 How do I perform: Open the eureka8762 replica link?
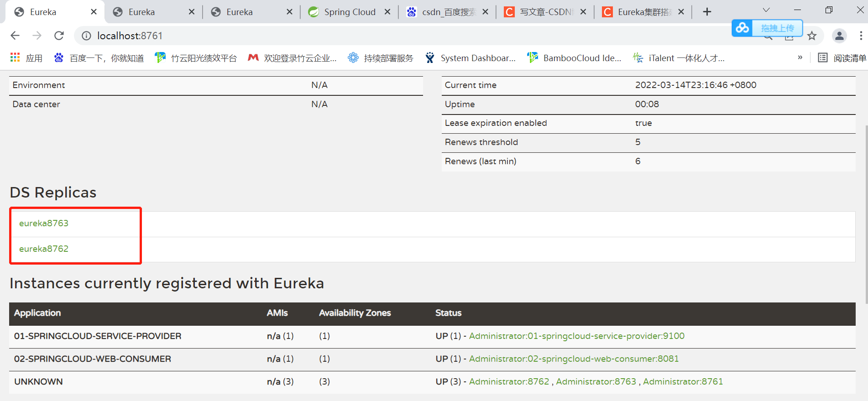tap(44, 249)
